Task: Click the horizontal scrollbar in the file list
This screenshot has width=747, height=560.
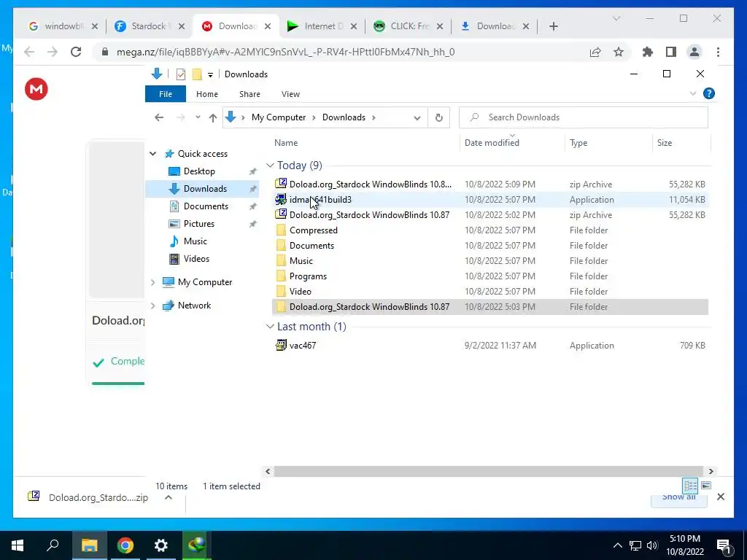Action: tap(488, 472)
